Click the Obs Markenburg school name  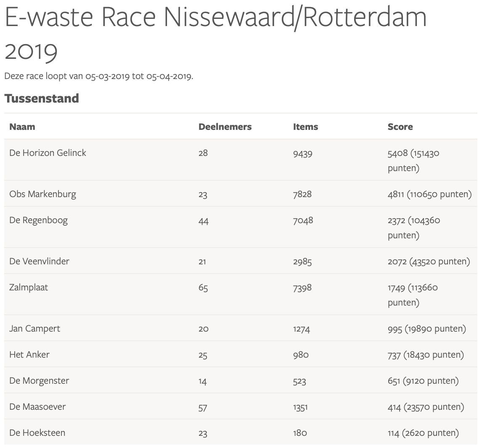42,194
